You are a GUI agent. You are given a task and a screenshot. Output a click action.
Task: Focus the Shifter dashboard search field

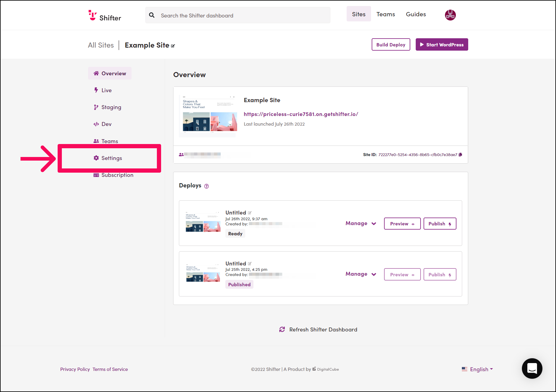click(238, 15)
